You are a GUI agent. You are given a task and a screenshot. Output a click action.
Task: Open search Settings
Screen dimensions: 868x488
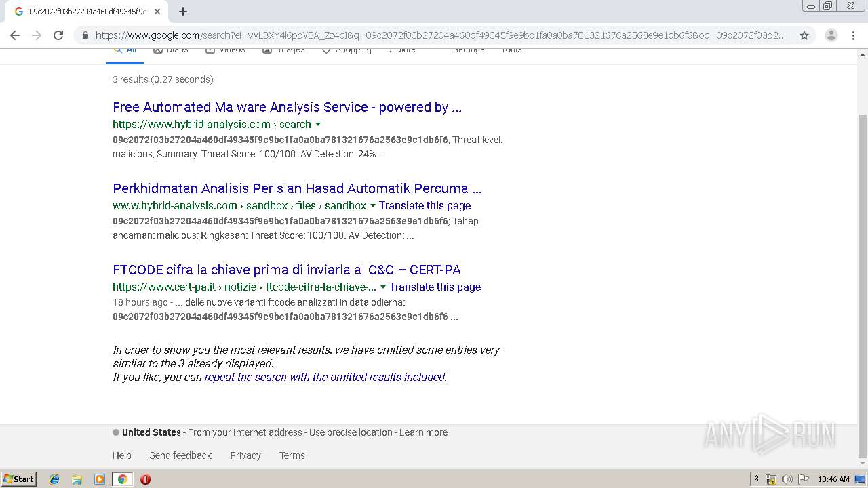click(x=469, y=50)
